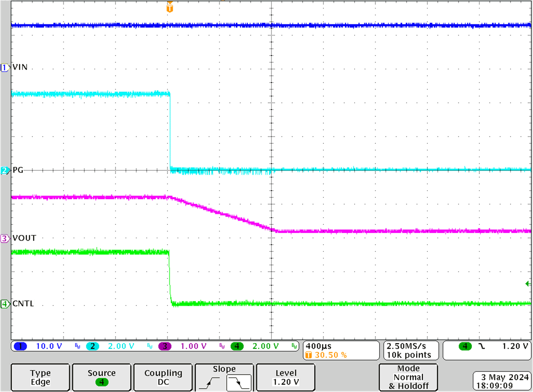Click the Level 1.20 V button

[x=285, y=377]
